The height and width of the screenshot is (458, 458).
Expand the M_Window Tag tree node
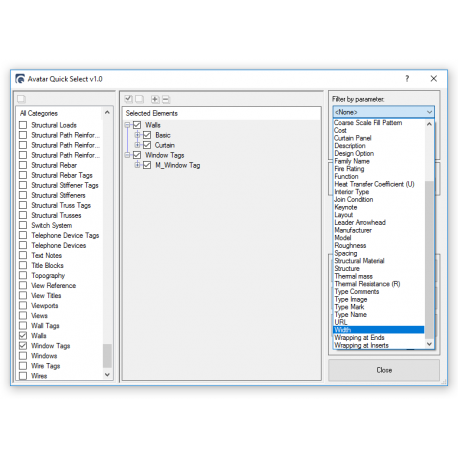[x=137, y=165]
